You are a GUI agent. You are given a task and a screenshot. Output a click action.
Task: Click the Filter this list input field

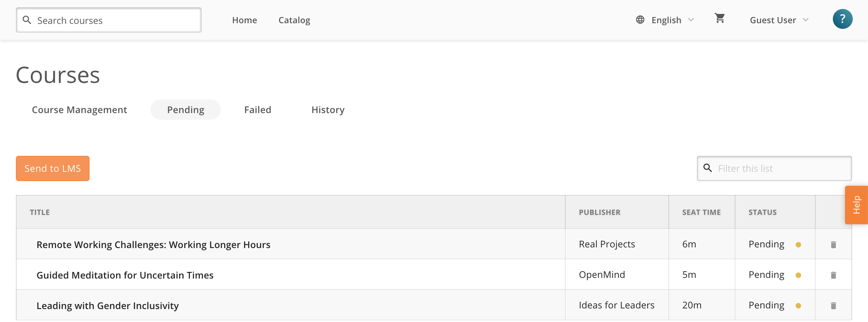point(774,168)
